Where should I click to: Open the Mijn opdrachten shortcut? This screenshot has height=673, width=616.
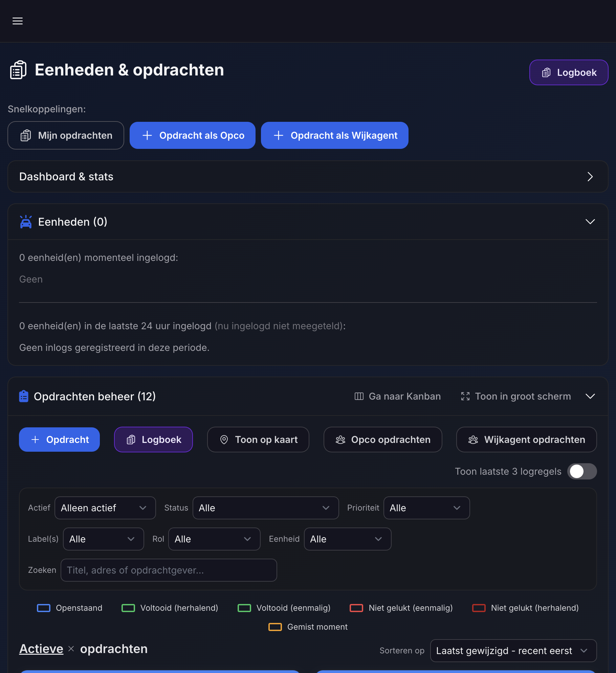[66, 135]
